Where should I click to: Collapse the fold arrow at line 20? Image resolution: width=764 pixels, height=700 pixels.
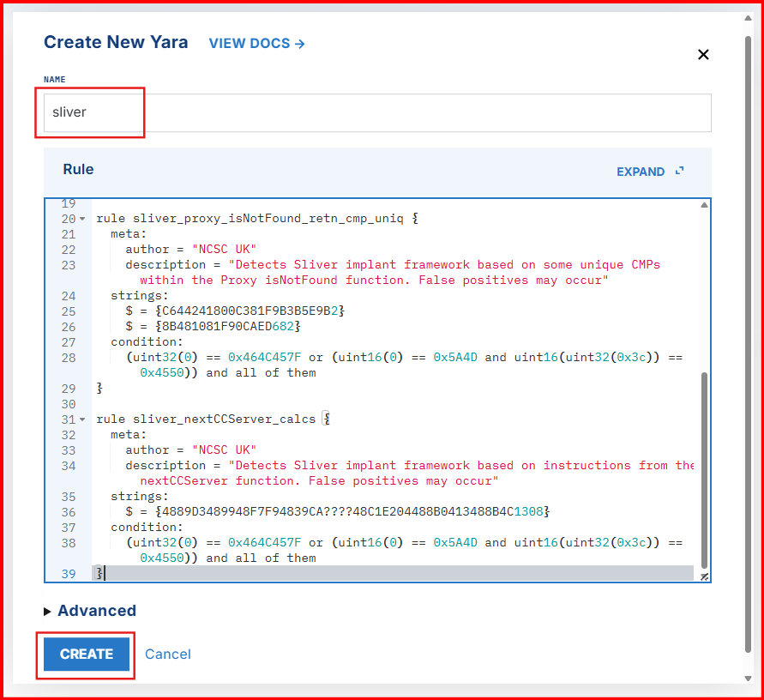tap(82, 219)
